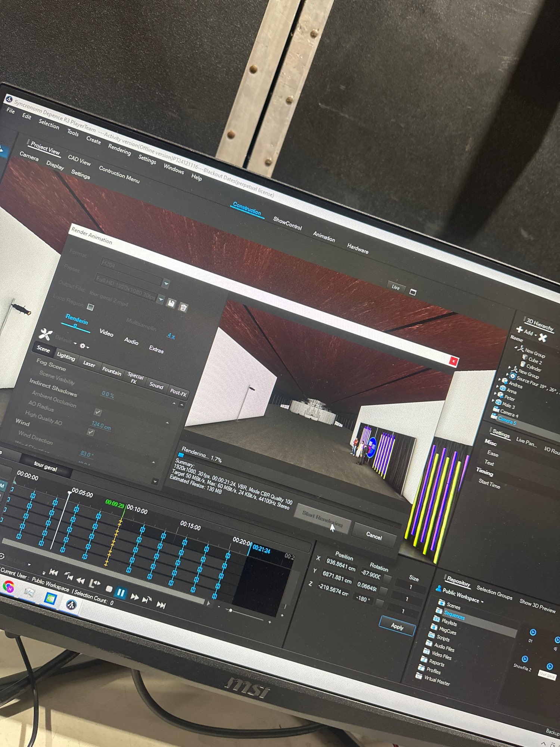Expand the Anna node

tap(497, 387)
